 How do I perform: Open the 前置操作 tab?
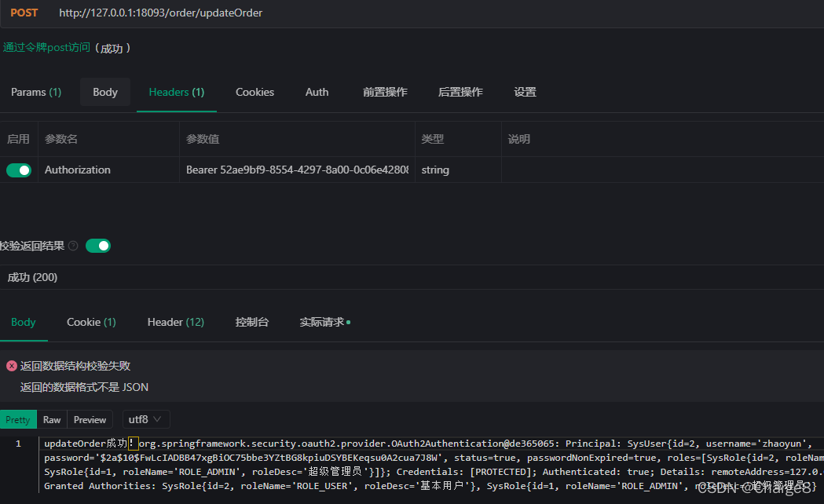(x=385, y=92)
